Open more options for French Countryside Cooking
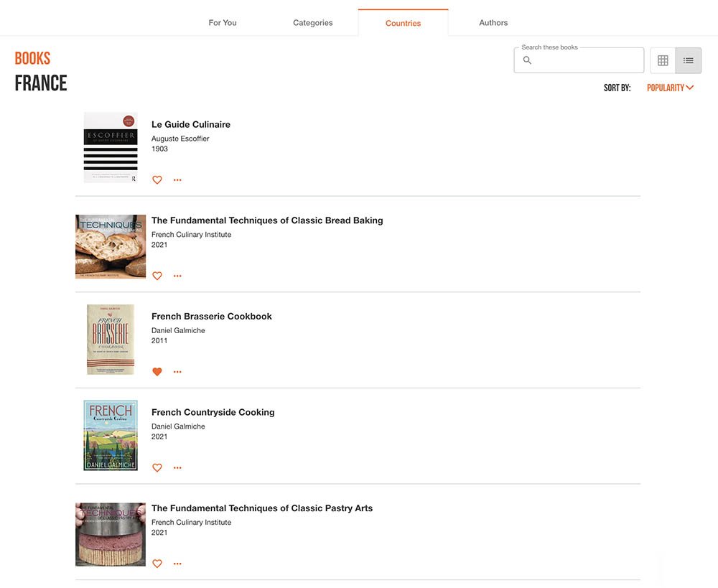 (x=177, y=467)
